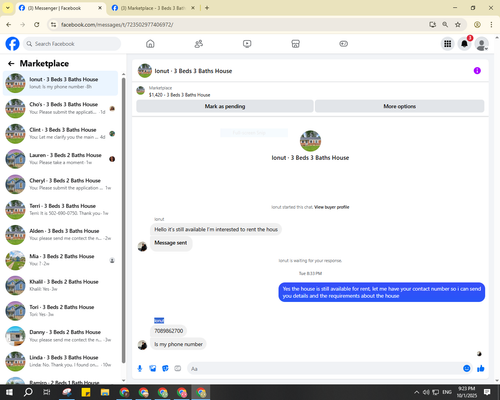This screenshot has height=400, width=500.
Task: Open the tab search dropdown arrow
Action: 8,8
